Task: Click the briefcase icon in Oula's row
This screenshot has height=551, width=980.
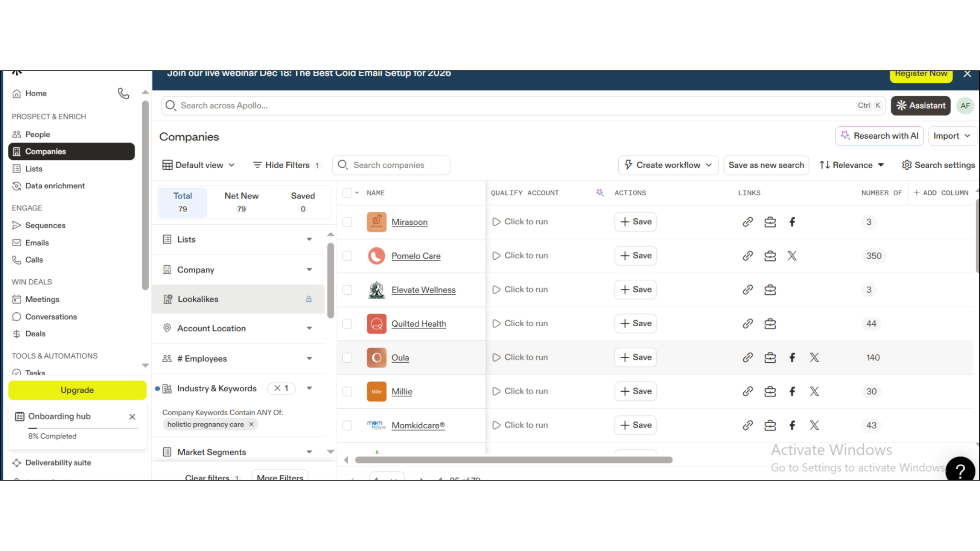Action: click(770, 358)
